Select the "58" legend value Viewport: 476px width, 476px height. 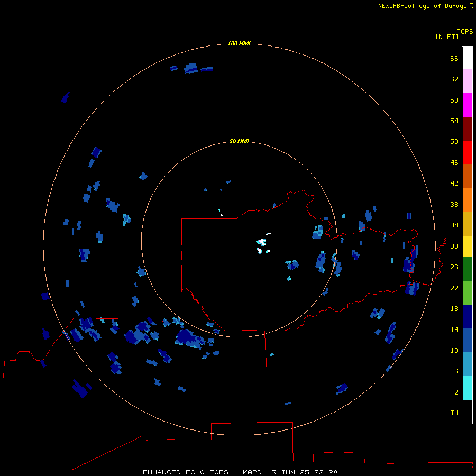coord(454,100)
